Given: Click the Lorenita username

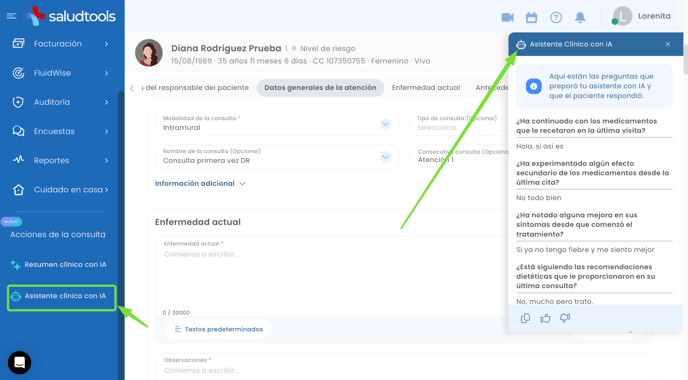Looking at the screenshot, I should [654, 16].
